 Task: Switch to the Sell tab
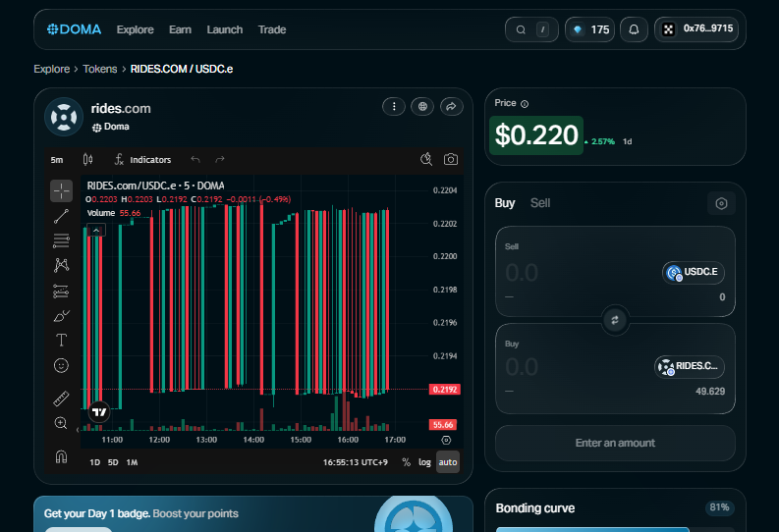tap(540, 203)
